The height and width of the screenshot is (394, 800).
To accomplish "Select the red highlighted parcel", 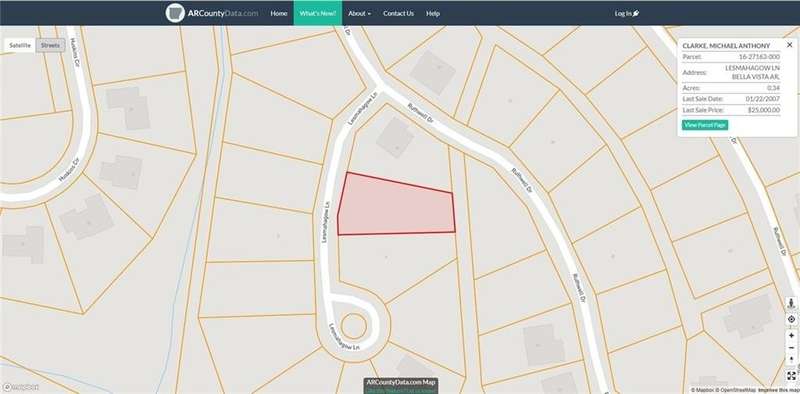I will pyautogui.click(x=396, y=207).
